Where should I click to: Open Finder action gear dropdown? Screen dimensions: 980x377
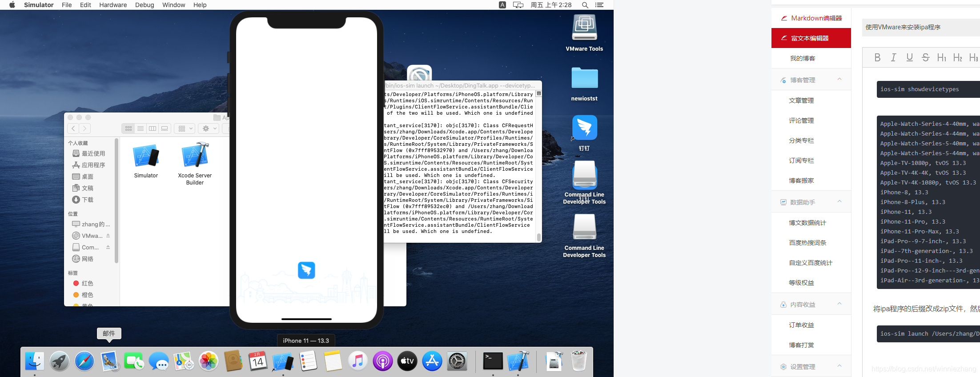[x=209, y=128]
